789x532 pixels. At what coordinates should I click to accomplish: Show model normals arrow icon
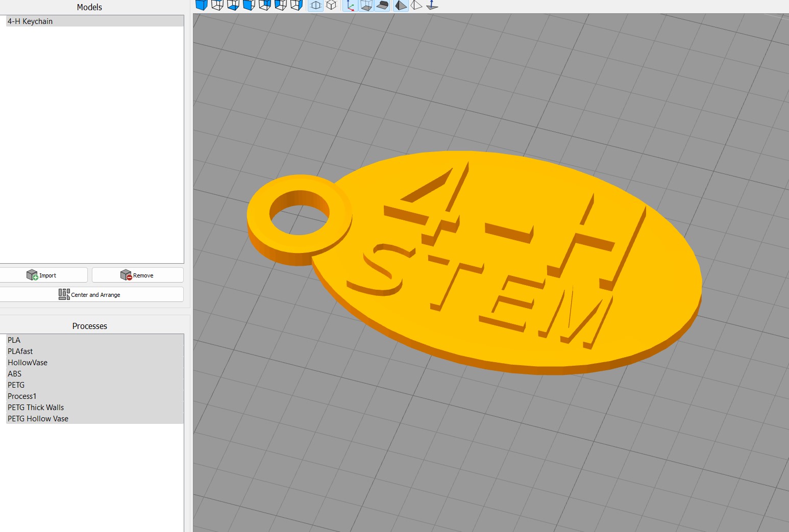pyautogui.click(x=432, y=5)
